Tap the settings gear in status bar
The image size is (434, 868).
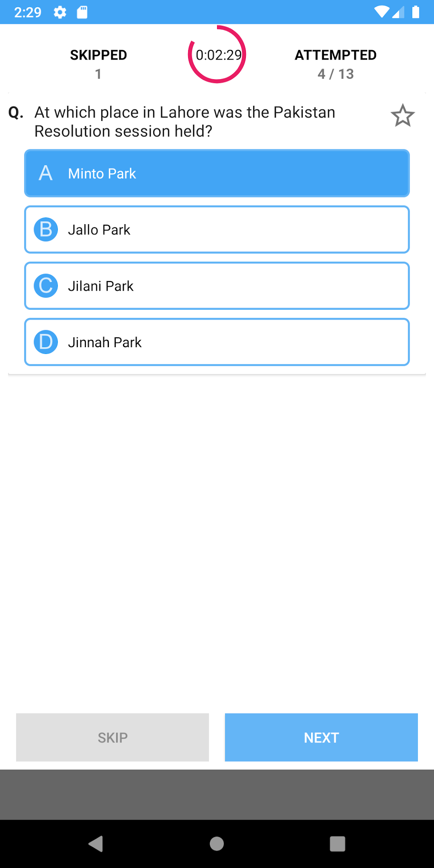pos(60,12)
